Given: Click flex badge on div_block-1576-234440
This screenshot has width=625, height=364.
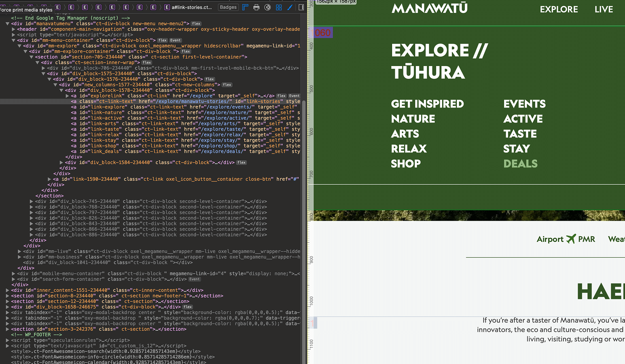Looking at the screenshot, I should [210, 79].
